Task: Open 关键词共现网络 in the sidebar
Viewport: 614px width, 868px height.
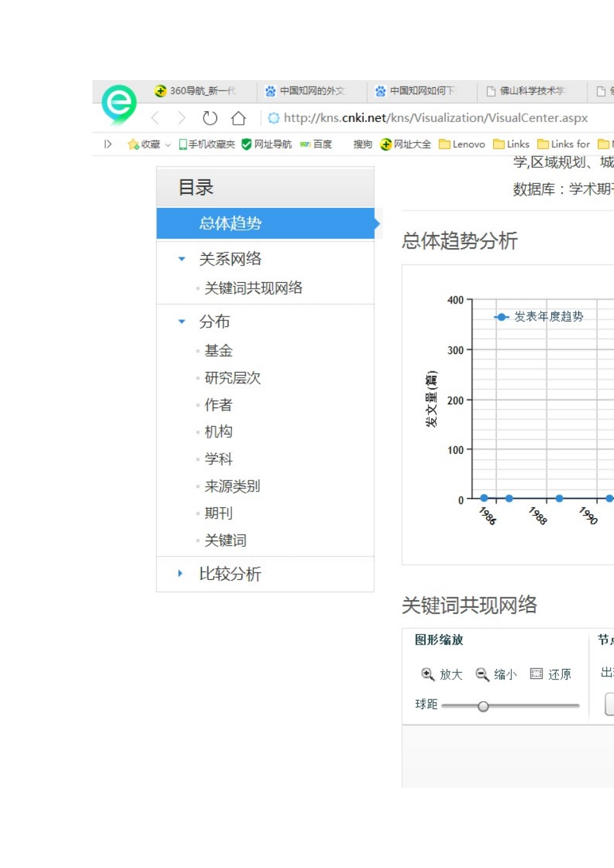Action: point(253,288)
